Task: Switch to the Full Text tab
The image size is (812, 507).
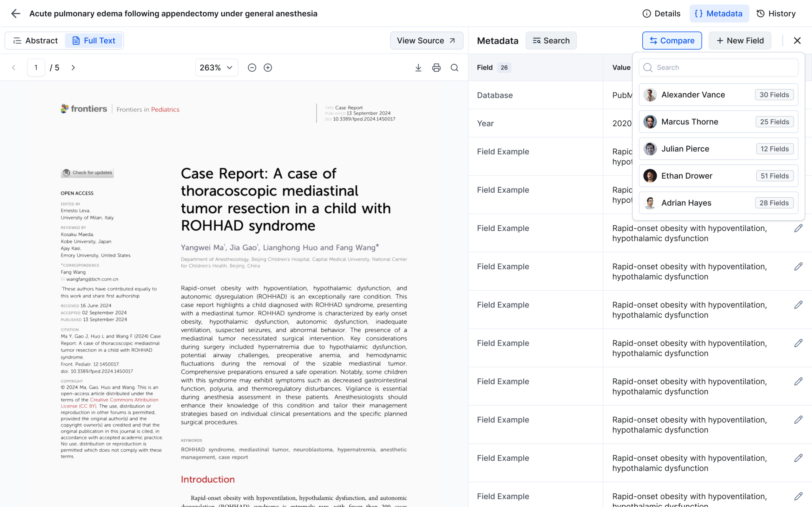Action: (x=94, y=41)
